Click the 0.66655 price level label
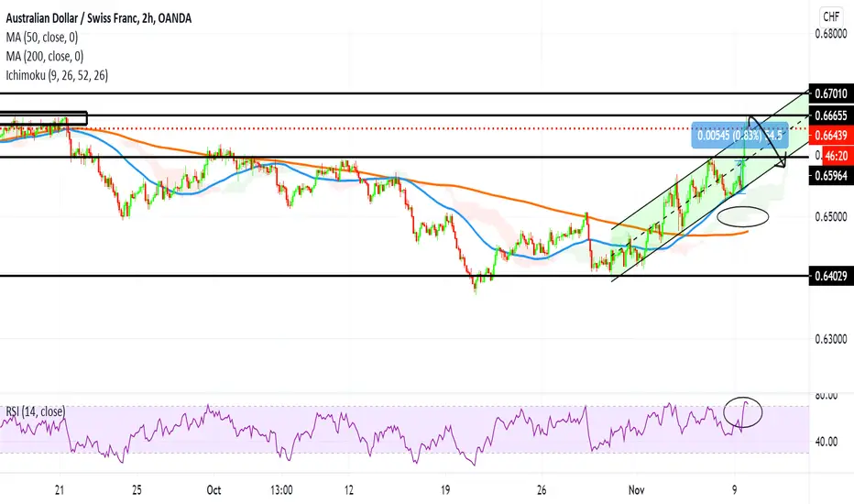854x504 pixels. coord(831,115)
